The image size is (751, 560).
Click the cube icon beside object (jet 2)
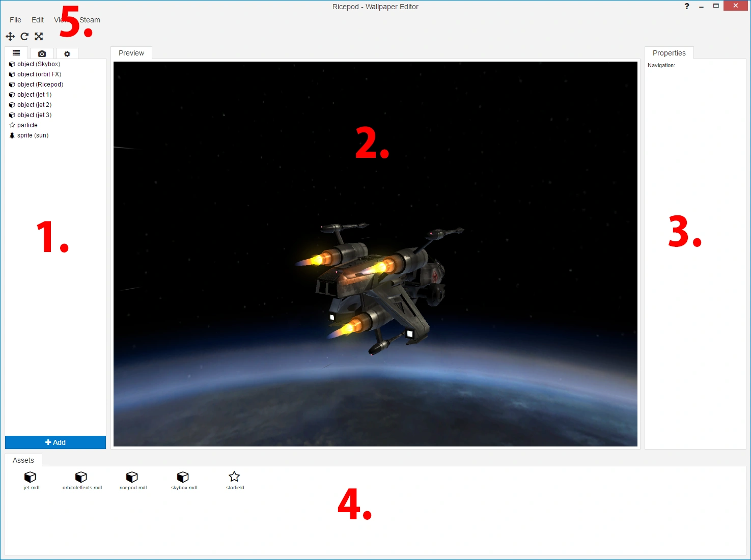click(12, 105)
